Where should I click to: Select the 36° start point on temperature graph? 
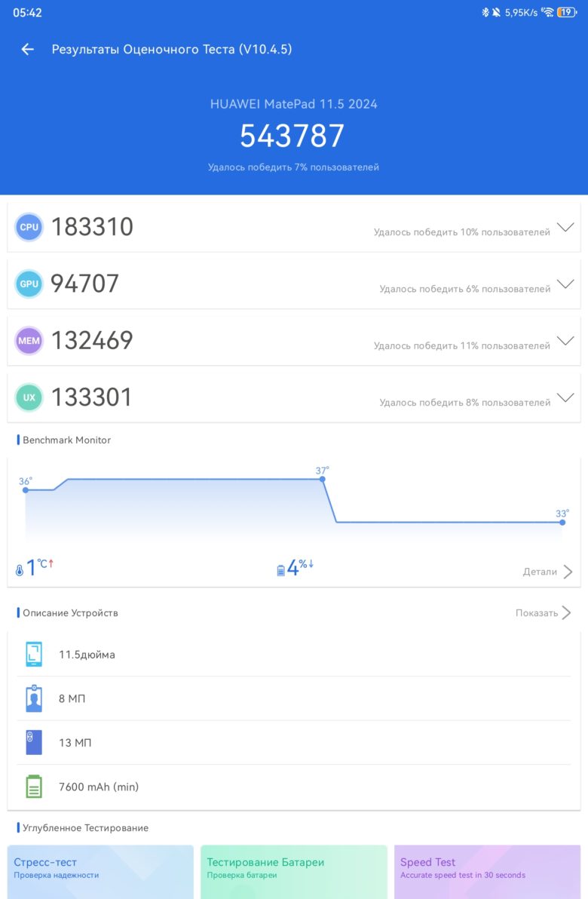[25, 490]
